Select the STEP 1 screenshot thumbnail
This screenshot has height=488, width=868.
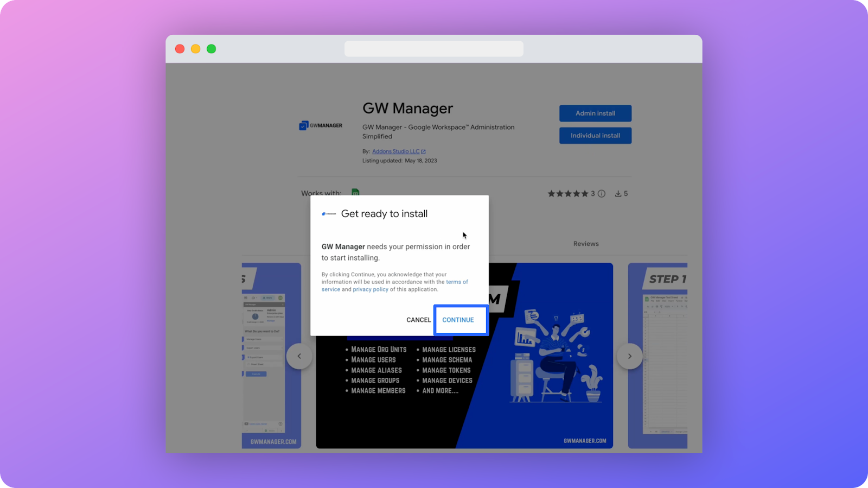(x=658, y=356)
